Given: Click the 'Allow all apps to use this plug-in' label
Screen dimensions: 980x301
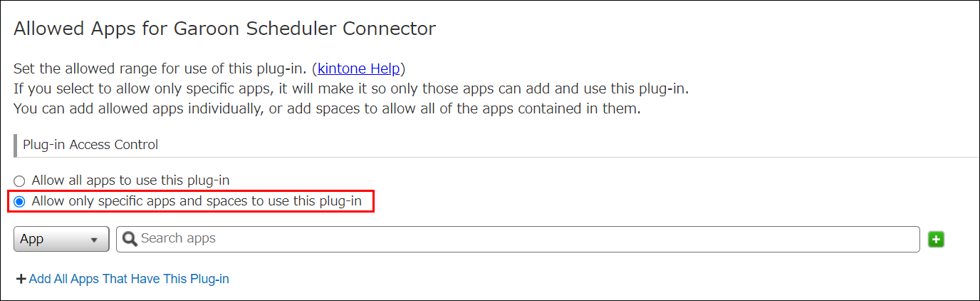Looking at the screenshot, I should pos(130,180).
